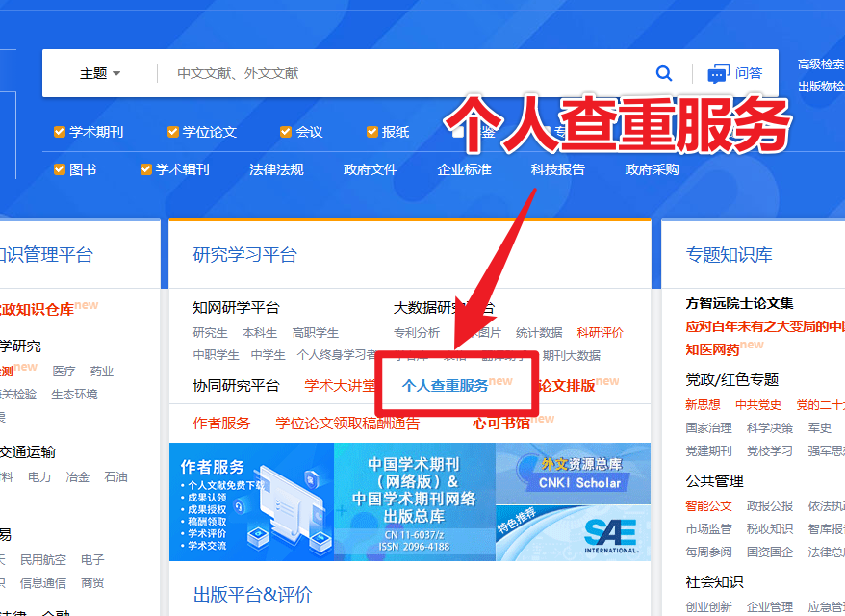Open 每周参阅 link
The image size is (845, 616).
pos(708,552)
